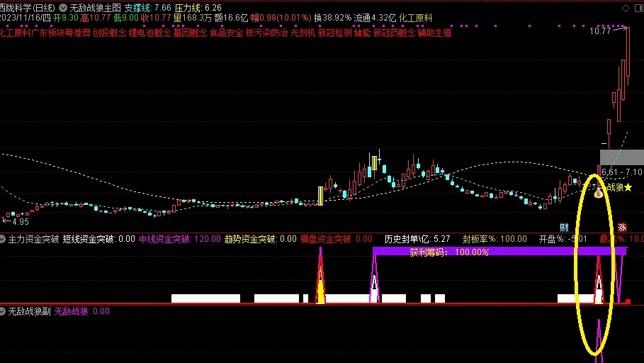Screen dimensions: 644x363
Task: Click the gray gap zone rectangle on chart
Action: point(622,158)
